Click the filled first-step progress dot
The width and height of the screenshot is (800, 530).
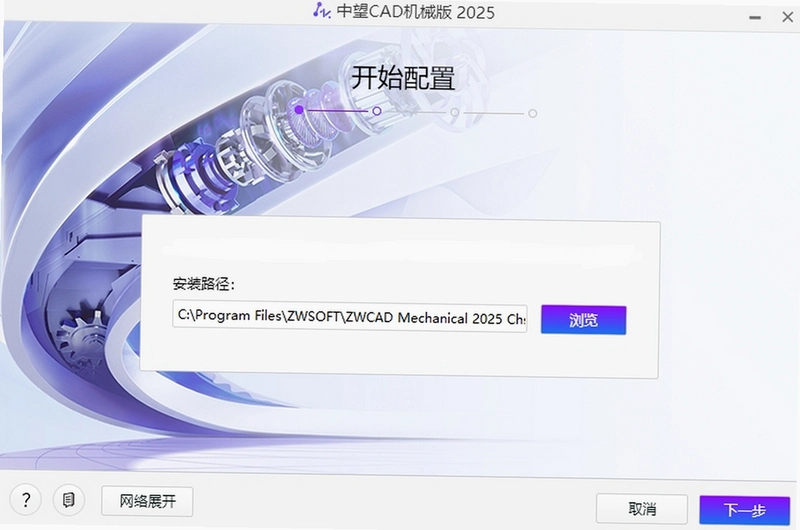tap(299, 110)
